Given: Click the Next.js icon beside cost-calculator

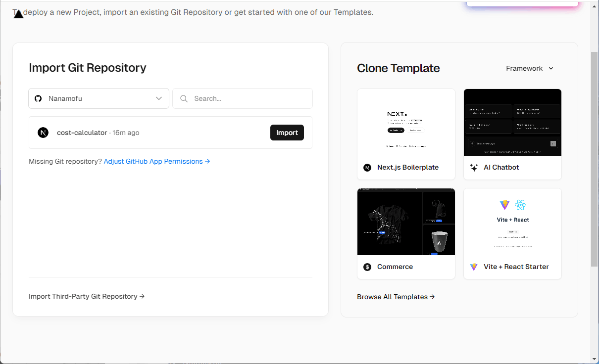Looking at the screenshot, I should pos(43,133).
